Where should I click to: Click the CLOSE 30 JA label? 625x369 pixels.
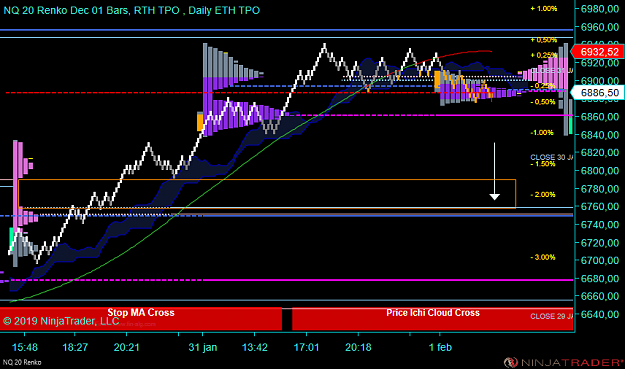pos(552,157)
